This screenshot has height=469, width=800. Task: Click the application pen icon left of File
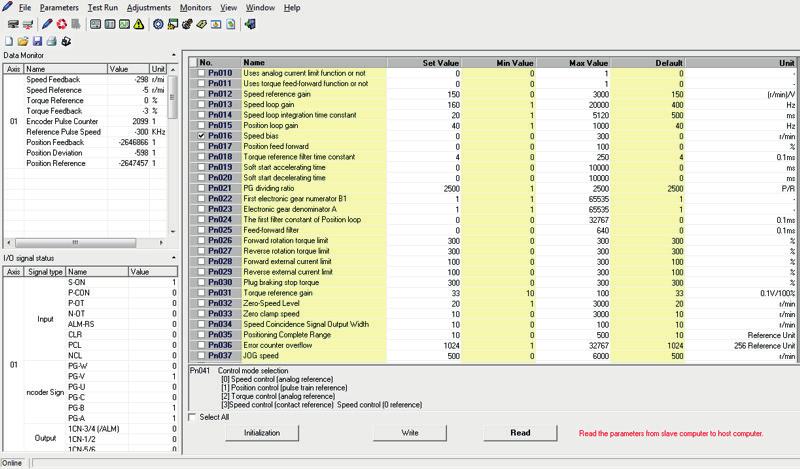coord(7,7)
